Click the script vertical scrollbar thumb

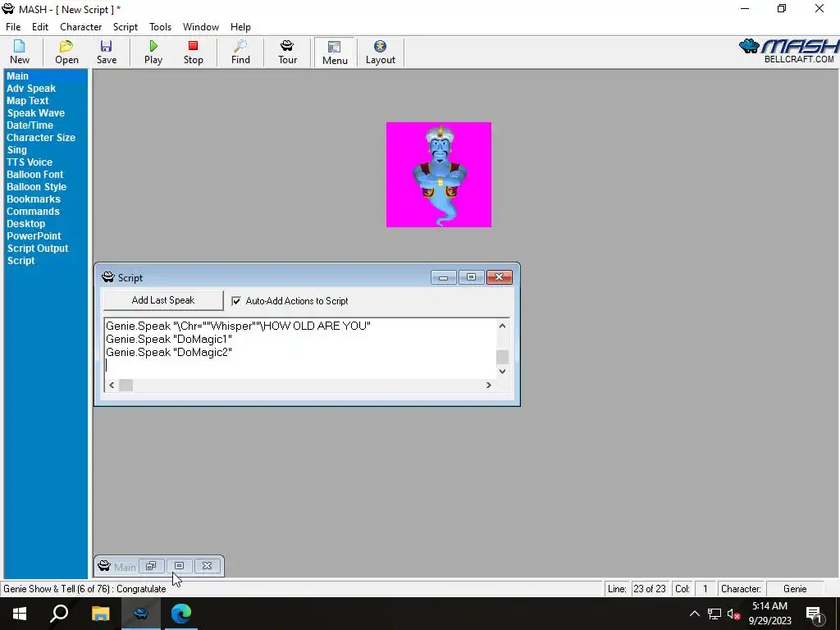tap(502, 357)
